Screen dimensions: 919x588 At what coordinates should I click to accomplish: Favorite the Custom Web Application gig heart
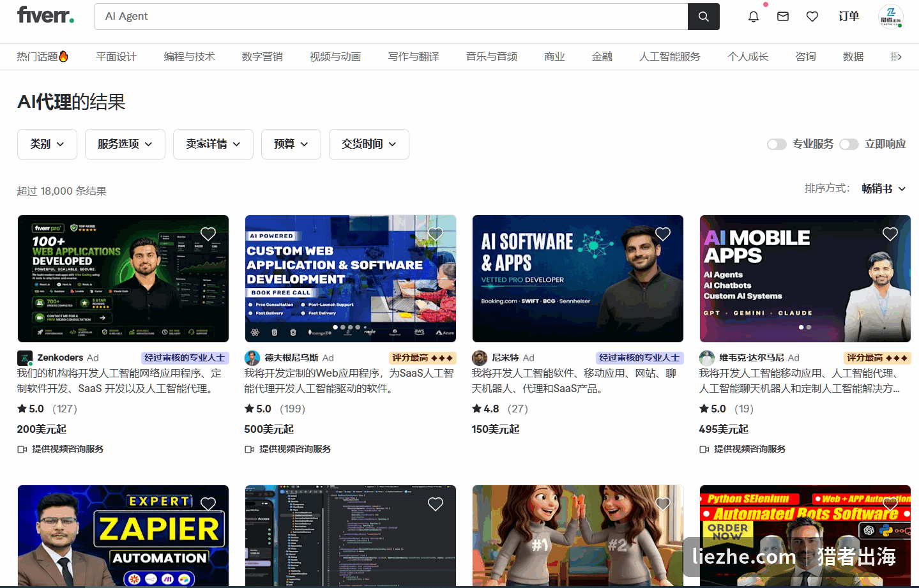[436, 234]
